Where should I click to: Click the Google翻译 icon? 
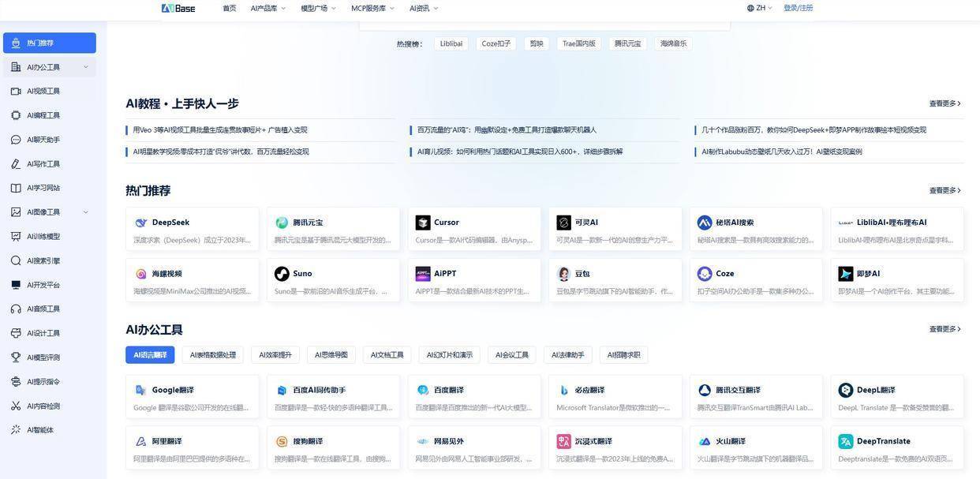[x=140, y=390]
